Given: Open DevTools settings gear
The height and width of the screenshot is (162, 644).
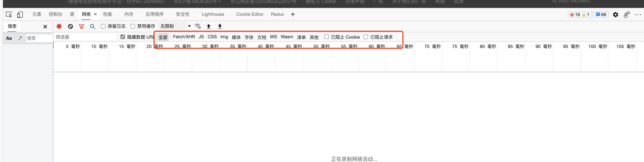Looking at the screenshot, I should point(616,15).
